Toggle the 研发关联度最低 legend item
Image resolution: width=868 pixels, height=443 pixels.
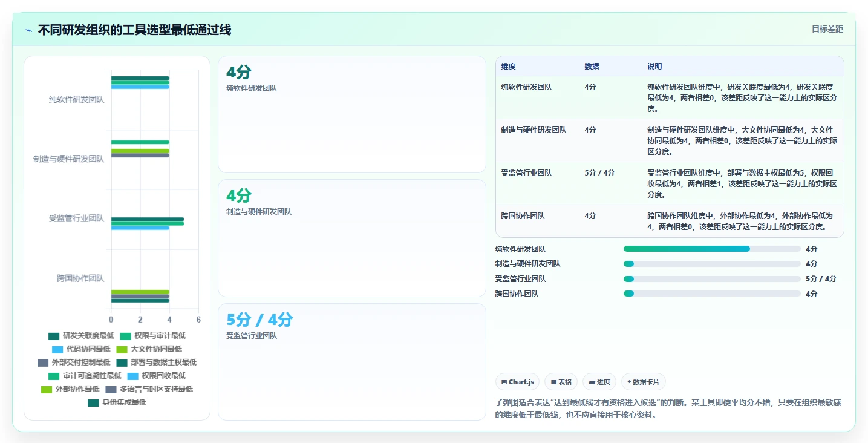tap(81, 336)
